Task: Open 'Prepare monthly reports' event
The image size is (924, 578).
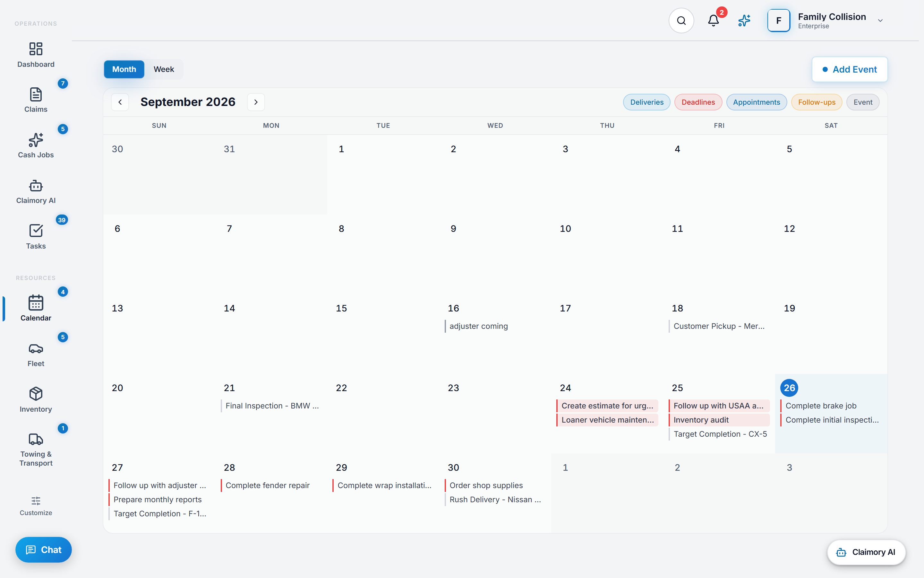Action: click(159, 499)
